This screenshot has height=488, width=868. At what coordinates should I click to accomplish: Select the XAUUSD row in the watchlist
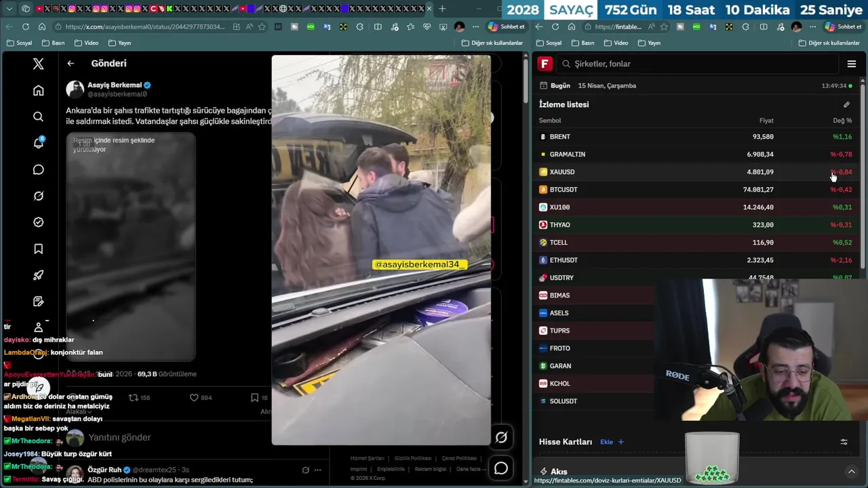696,171
